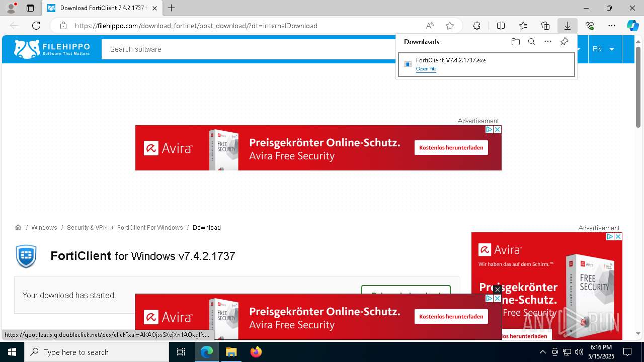Go to the FileHippo logo homepage
Screen dimensions: 644x362
[52, 49]
